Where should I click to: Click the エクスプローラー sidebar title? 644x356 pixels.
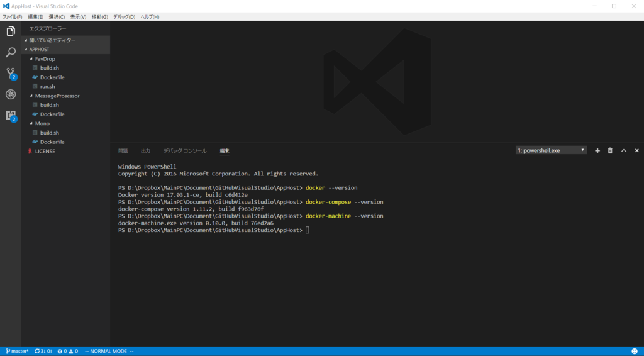(x=48, y=28)
